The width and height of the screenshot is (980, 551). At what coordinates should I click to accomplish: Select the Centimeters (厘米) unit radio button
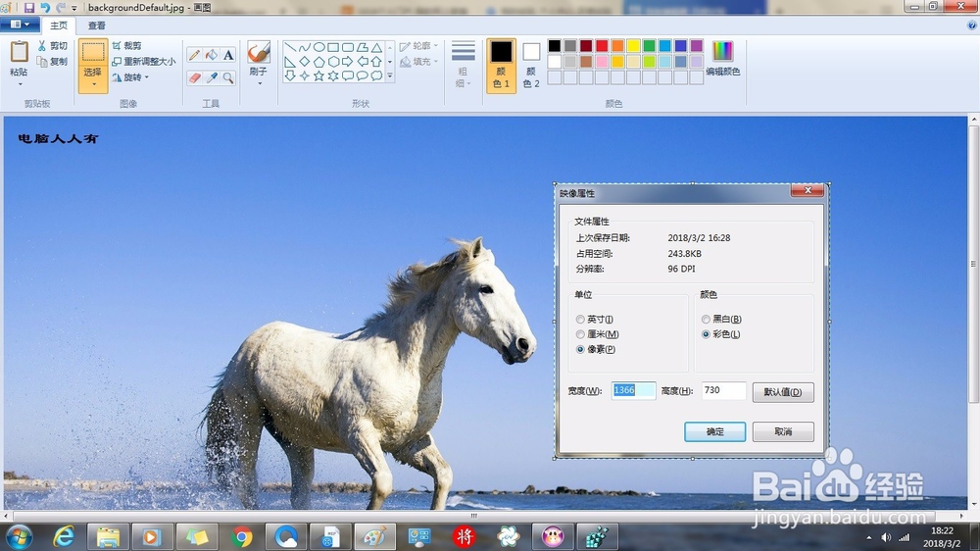tap(580, 334)
